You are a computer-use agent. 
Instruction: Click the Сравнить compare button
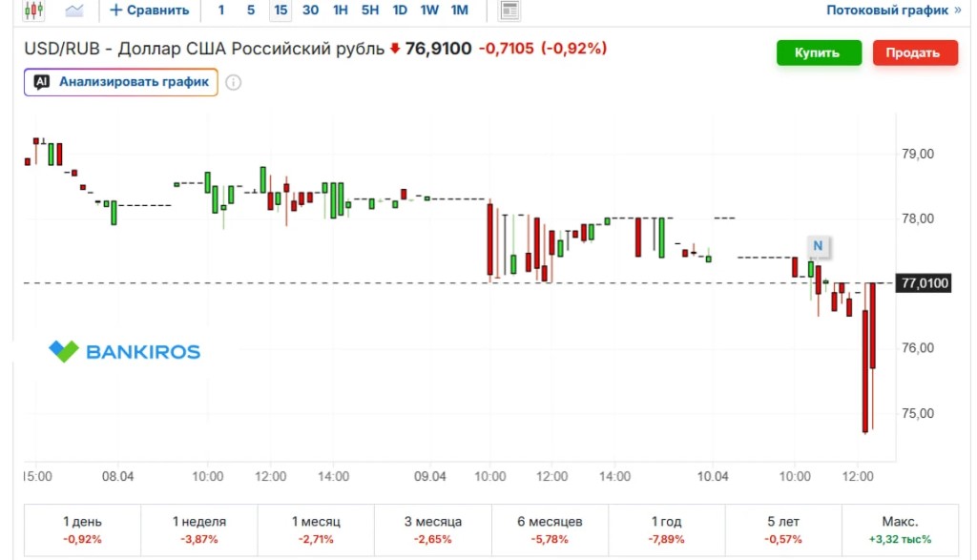[149, 10]
